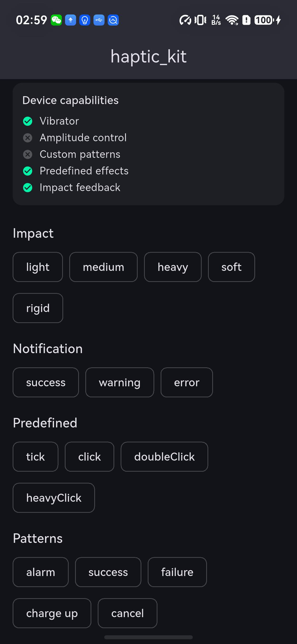Tap the green check beside Vibrator
Screen dimensions: 297x644
(28, 121)
